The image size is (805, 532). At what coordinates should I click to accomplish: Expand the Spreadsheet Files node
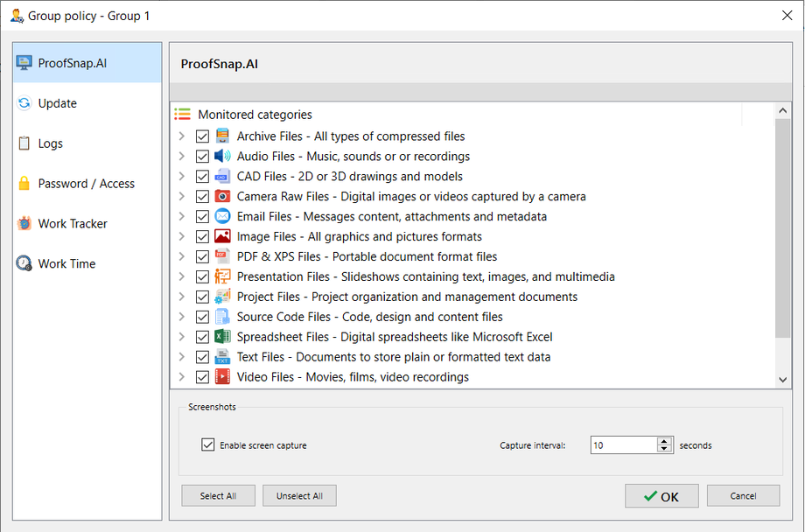(182, 336)
